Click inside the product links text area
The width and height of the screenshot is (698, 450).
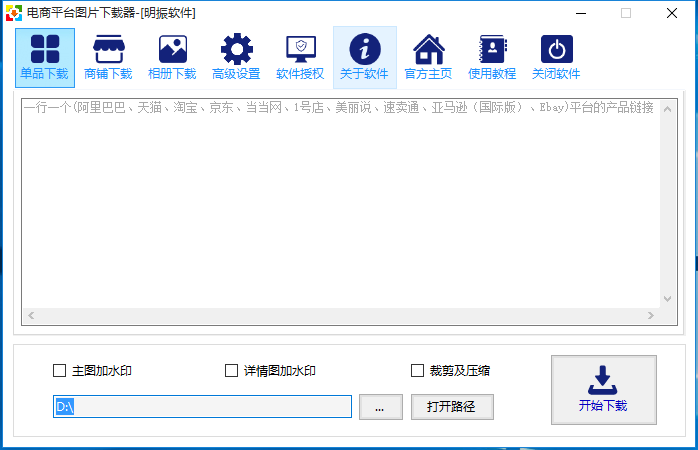[x=340, y=200]
